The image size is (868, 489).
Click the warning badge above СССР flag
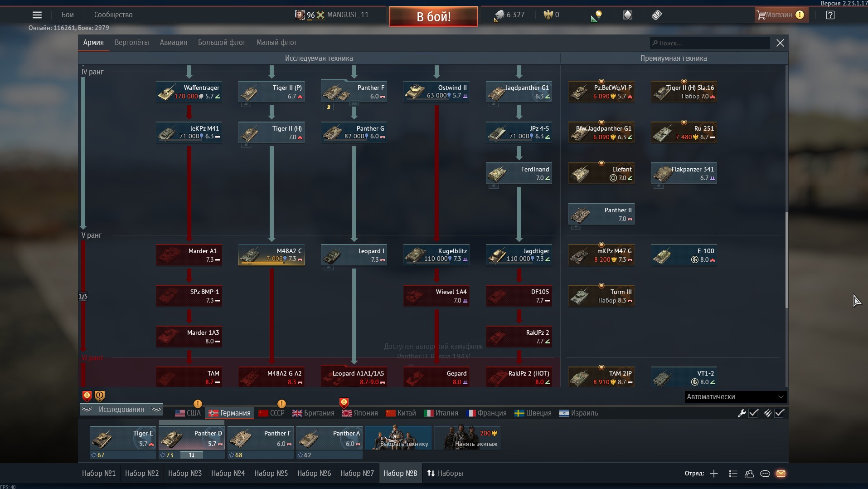[281, 403]
